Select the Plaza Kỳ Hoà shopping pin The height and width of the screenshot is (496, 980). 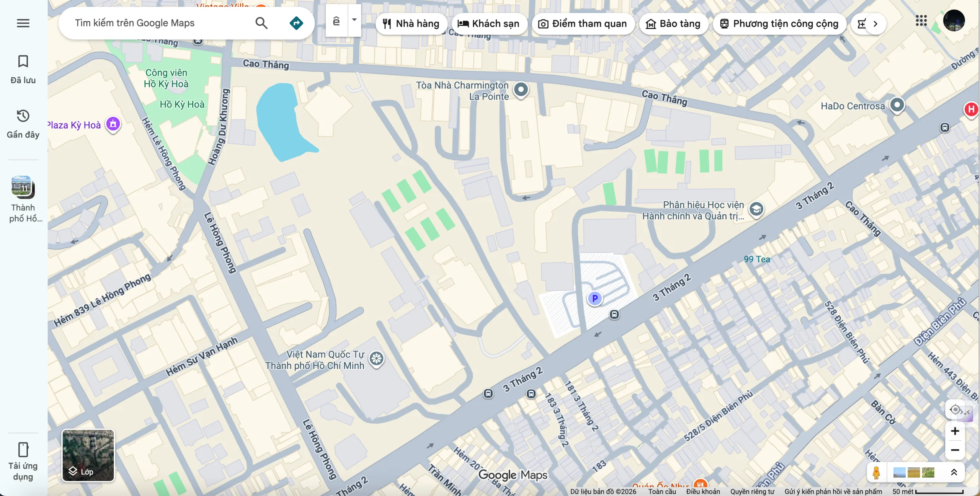(113, 124)
